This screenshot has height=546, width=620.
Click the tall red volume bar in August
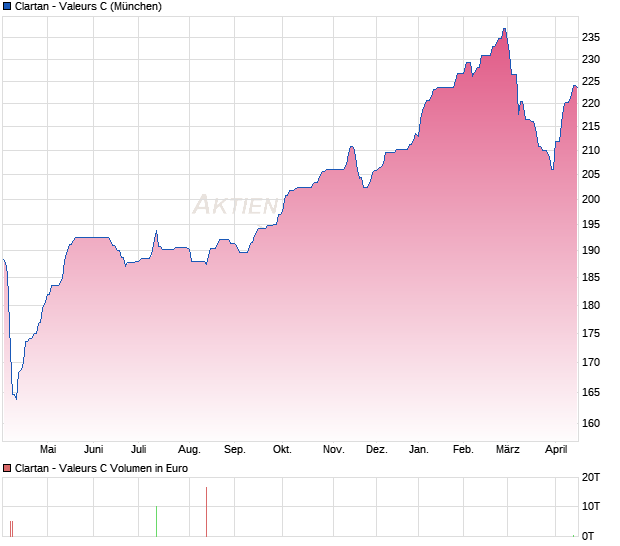coord(206,512)
